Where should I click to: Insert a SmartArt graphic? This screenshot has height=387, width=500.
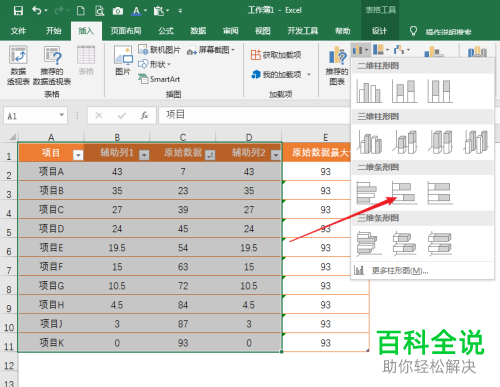tap(159, 79)
